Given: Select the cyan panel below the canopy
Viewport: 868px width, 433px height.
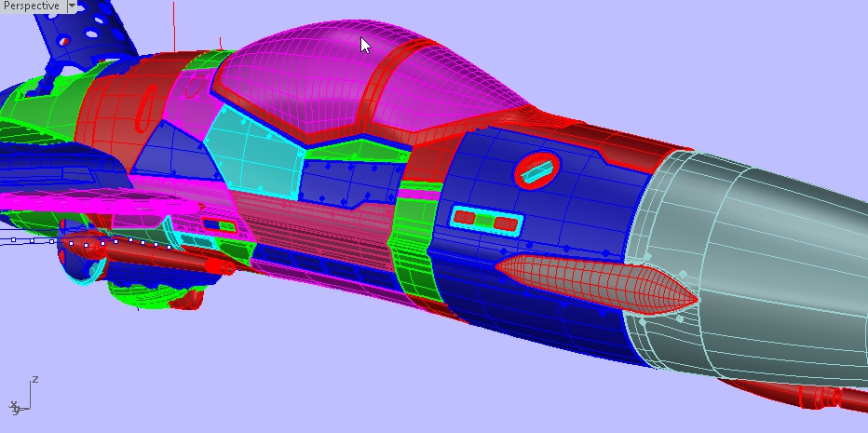Looking at the screenshot, I should pos(254,153).
